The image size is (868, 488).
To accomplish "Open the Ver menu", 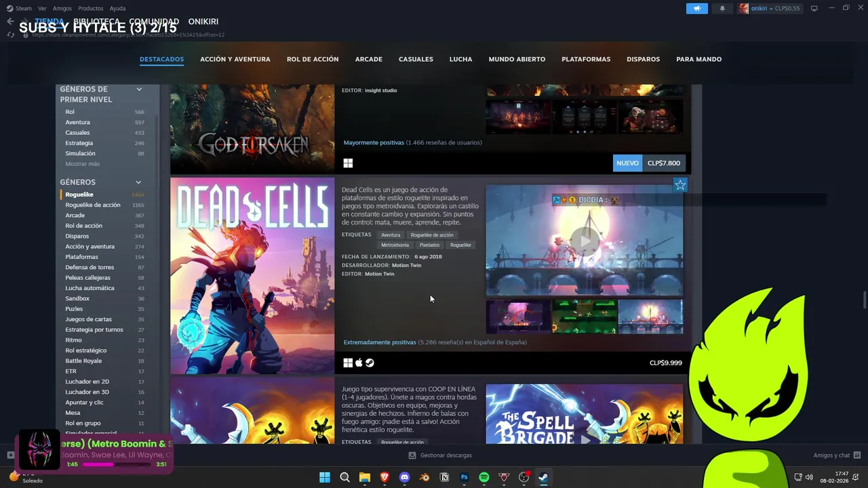I will (x=42, y=8).
